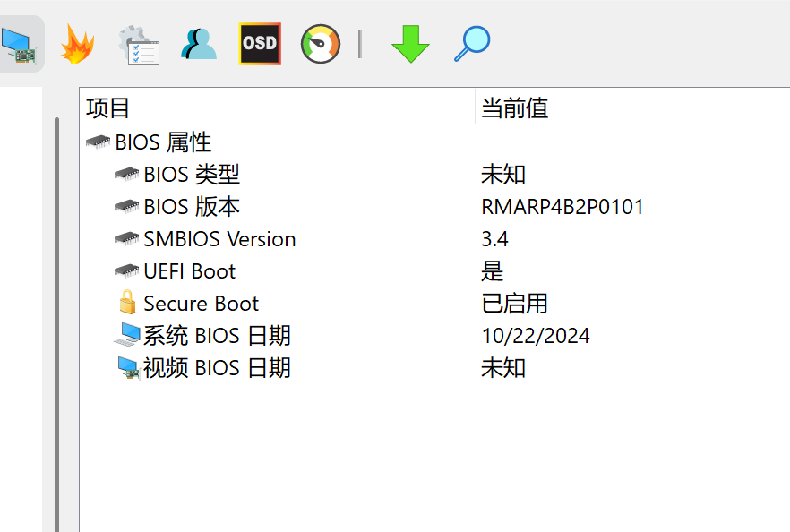
Task: Click the RMARP4B2P0101 version value
Action: pyautogui.click(x=562, y=207)
